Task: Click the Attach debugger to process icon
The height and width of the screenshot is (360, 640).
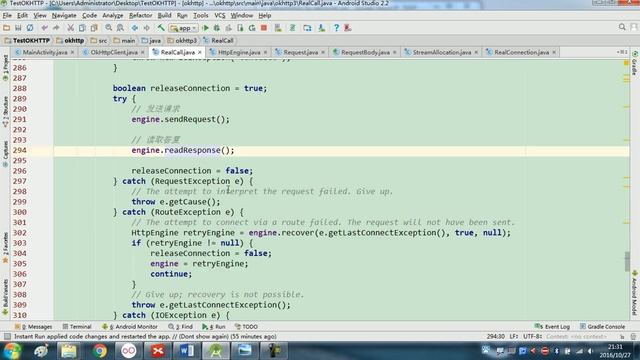Action: pos(240,28)
